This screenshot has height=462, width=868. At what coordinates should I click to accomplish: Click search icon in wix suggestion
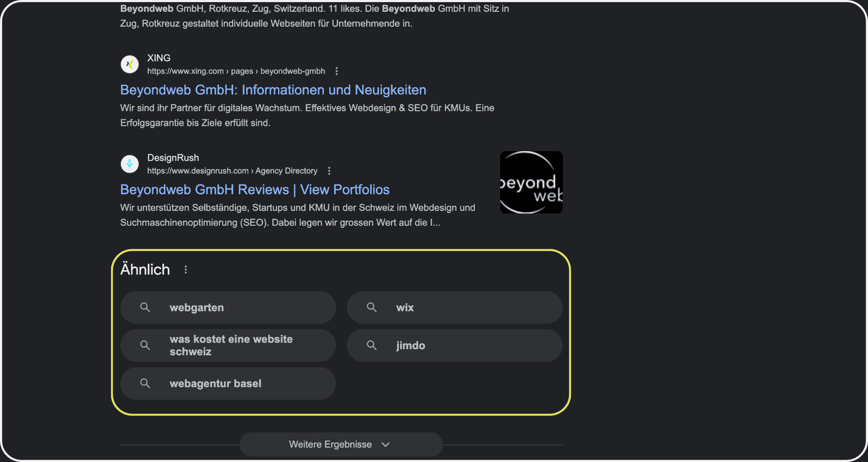pos(372,307)
